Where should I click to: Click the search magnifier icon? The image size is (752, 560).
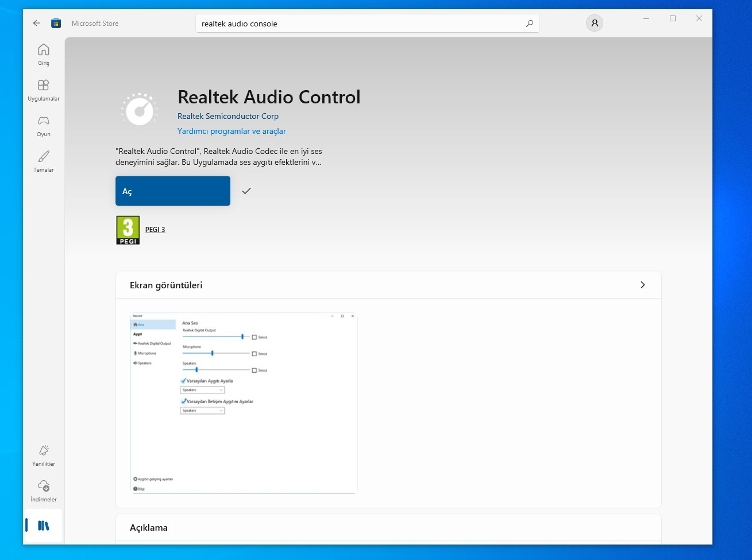click(529, 24)
